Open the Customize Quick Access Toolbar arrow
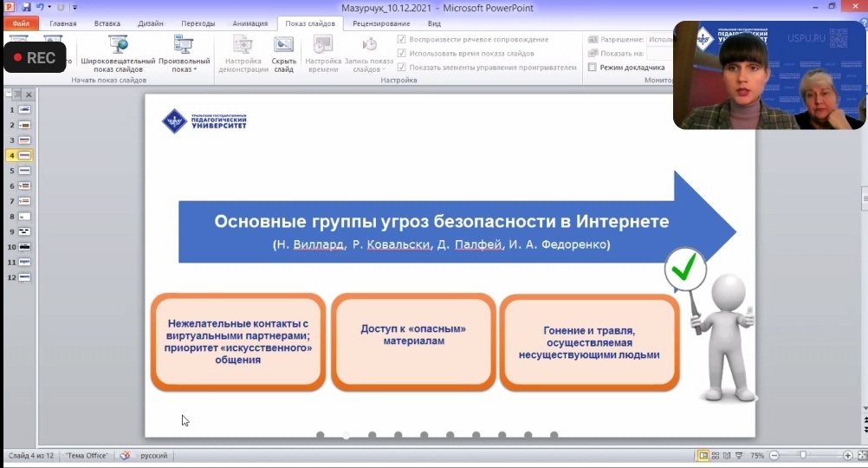 [x=74, y=7]
